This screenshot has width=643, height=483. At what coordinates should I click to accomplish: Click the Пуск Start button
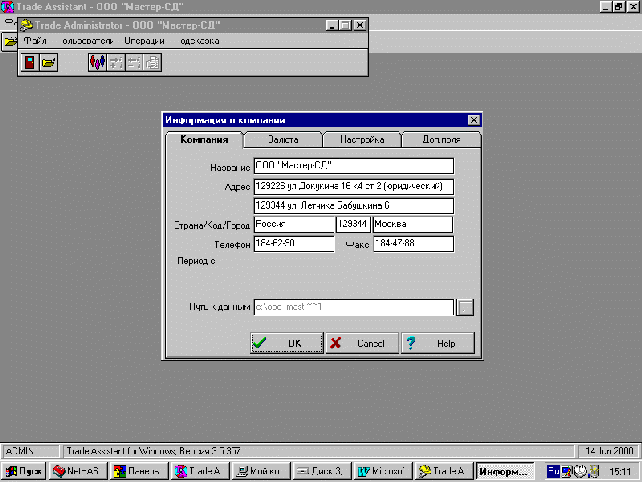pyautogui.click(x=24, y=471)
